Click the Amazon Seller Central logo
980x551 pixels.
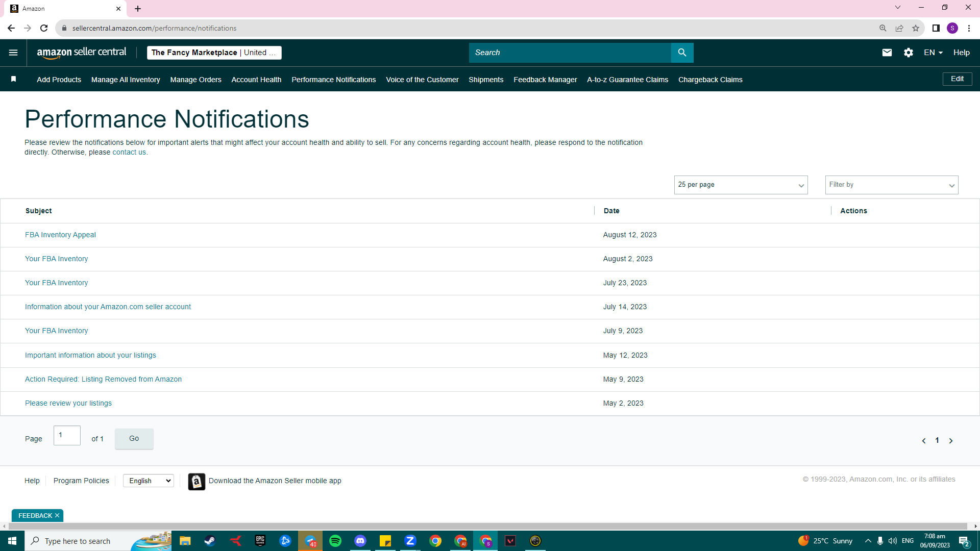[82, 53]
